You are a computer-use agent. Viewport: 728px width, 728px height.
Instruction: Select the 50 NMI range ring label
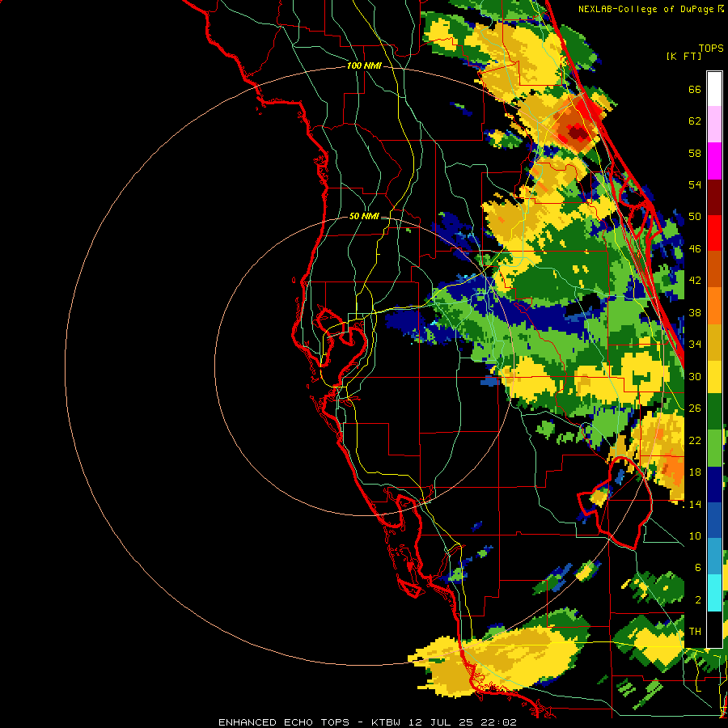pyautogui.click(x=364, y=216)
